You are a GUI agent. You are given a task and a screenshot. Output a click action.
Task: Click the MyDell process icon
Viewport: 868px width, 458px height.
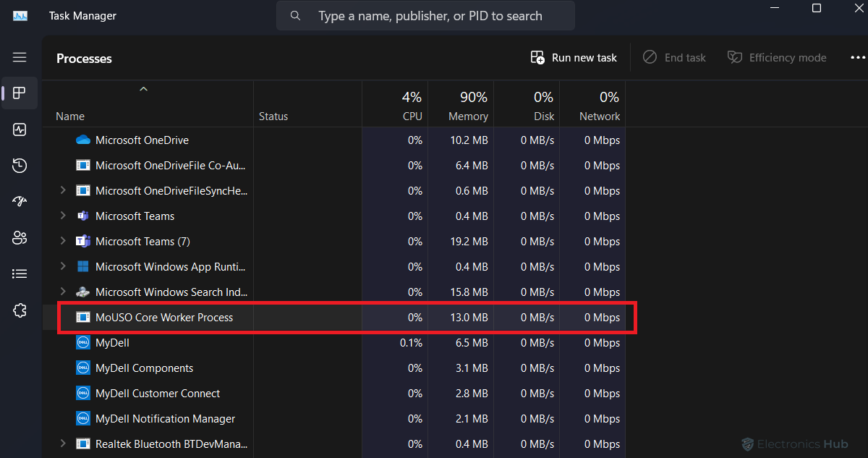coord(83,342)
